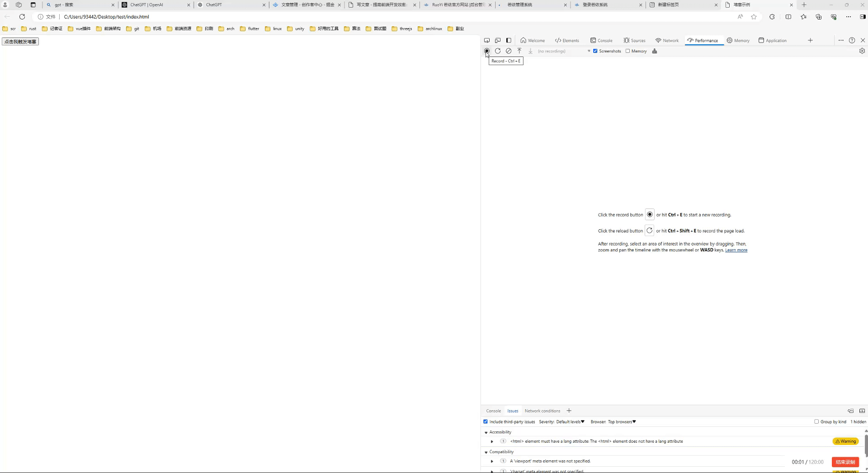Start recording with the Record button in the toolbar
Viewport: 868px width, 473px height.
[x=487, y=51]
